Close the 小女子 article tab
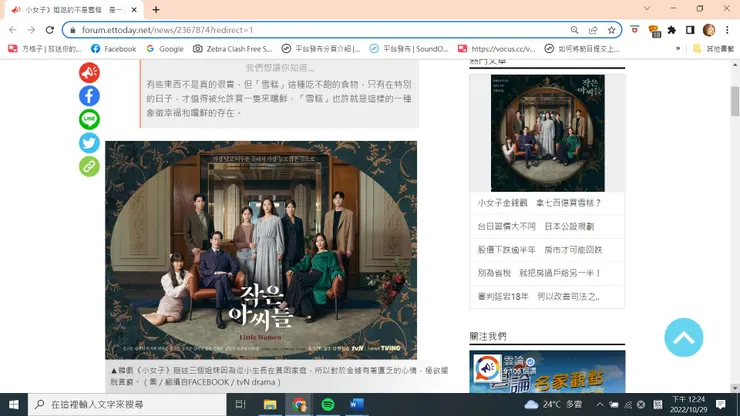 (x=134, y=9)
